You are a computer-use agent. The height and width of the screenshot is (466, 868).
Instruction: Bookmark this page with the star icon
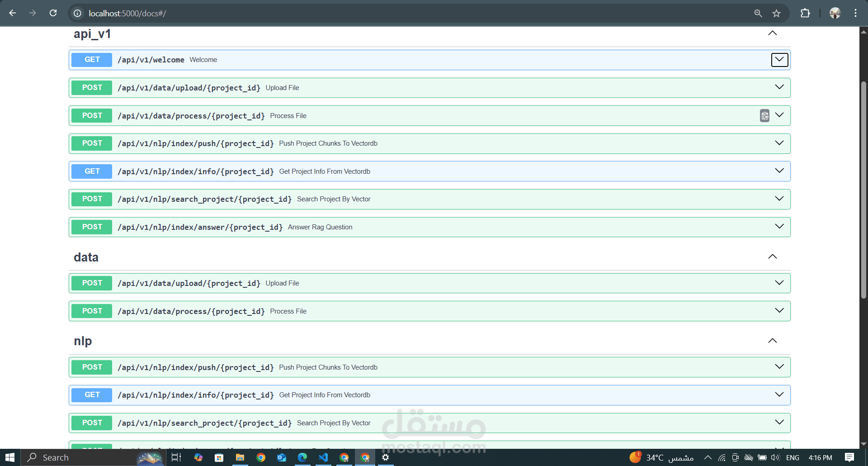point(777,14)
